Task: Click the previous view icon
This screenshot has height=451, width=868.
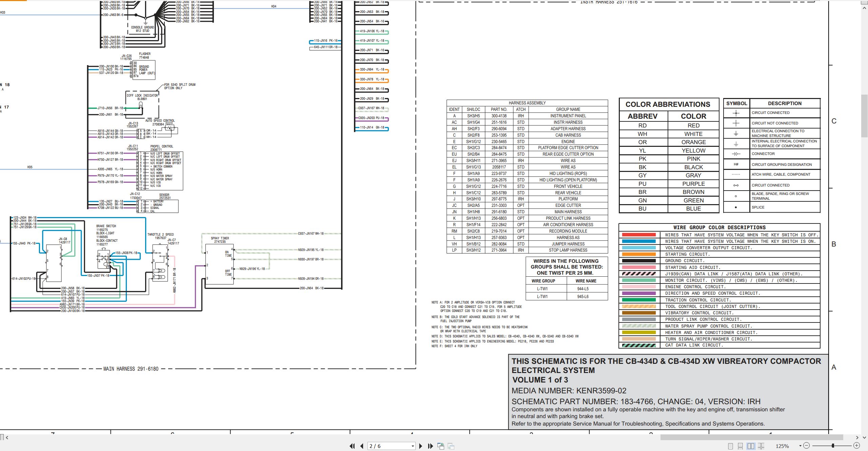Action: tap(441, 446)
